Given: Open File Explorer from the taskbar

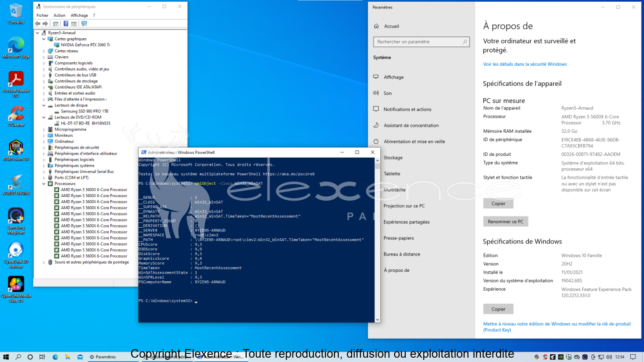Looking at the screenshot, I should pyautogui.click(x=67, y=357).
